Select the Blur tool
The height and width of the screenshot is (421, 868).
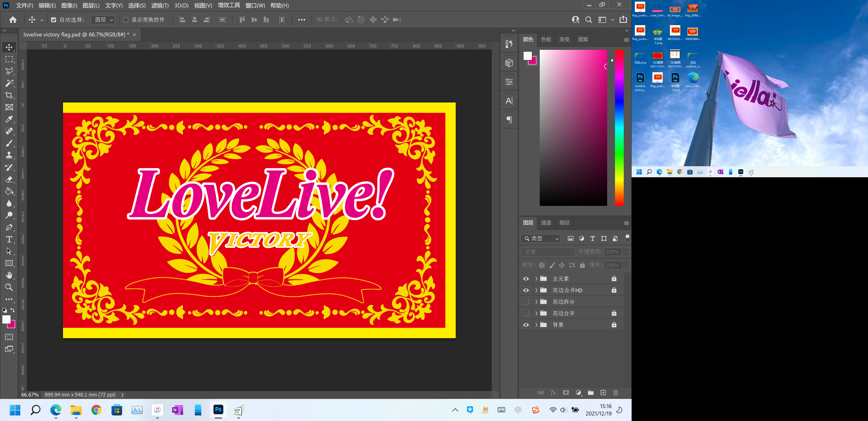9,203
